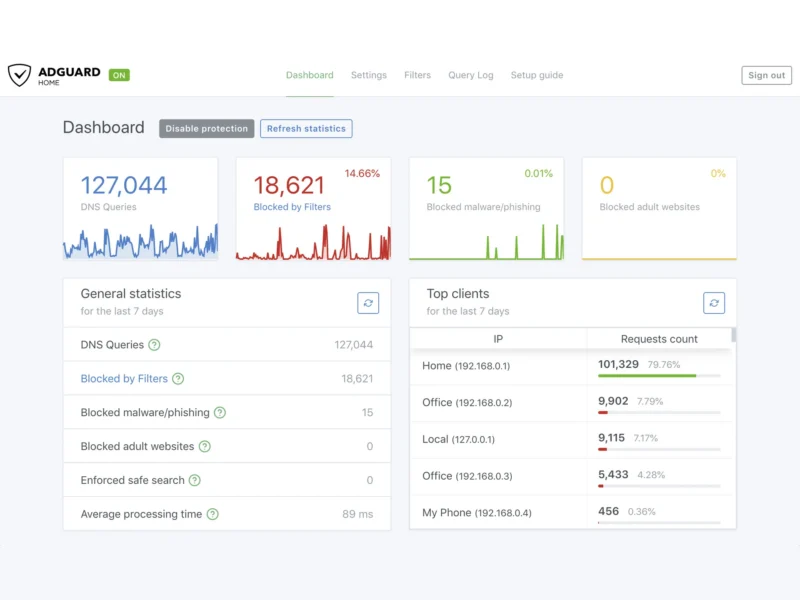Screen dimensions: 800x600
Task: Click the 5,433 requests count value
Action: point(613,474)
